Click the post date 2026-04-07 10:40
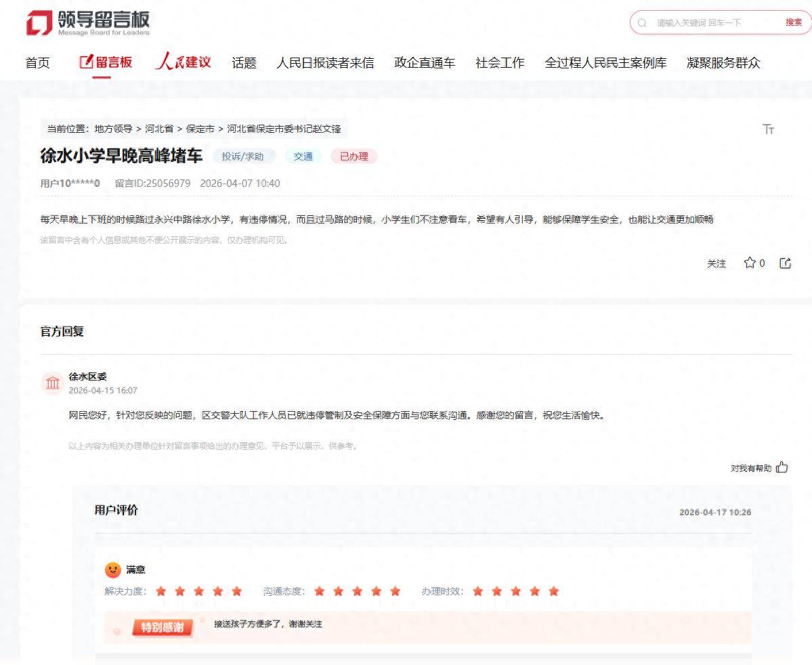The image size is (812, 665). coord(240,184)
